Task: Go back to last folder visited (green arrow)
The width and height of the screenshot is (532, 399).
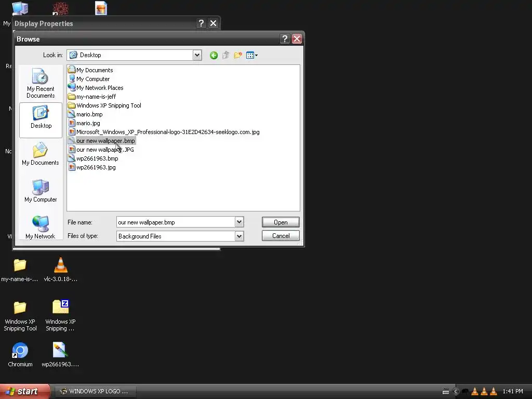Action: pos(214,55)
